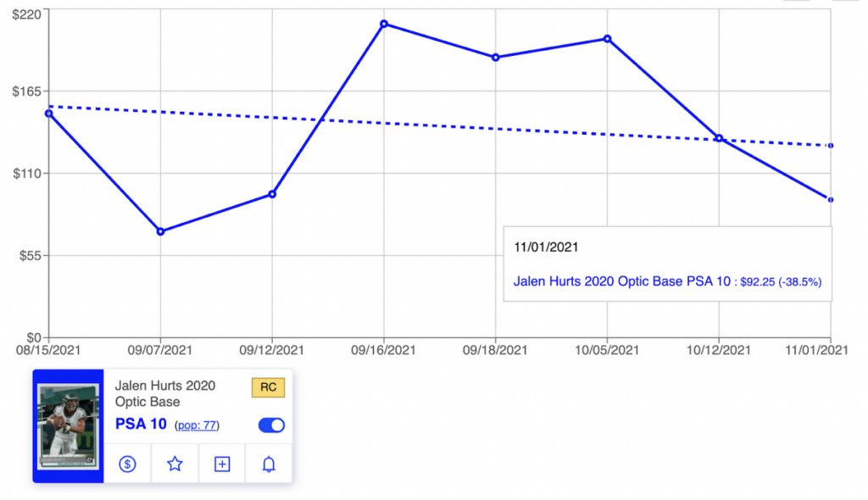Open the pop: 77 population link
The width and height of the screenshot is (868, 500).
click(x=197, y=425)
